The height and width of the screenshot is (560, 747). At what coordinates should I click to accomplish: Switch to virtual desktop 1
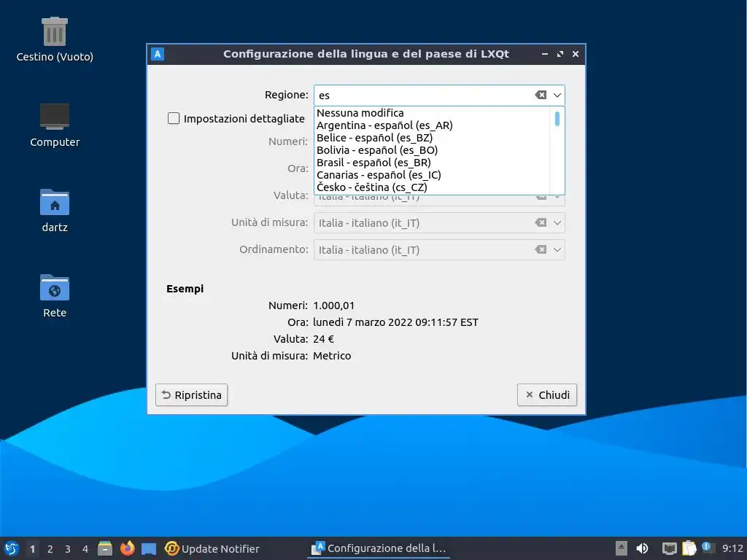pos(32,549)
